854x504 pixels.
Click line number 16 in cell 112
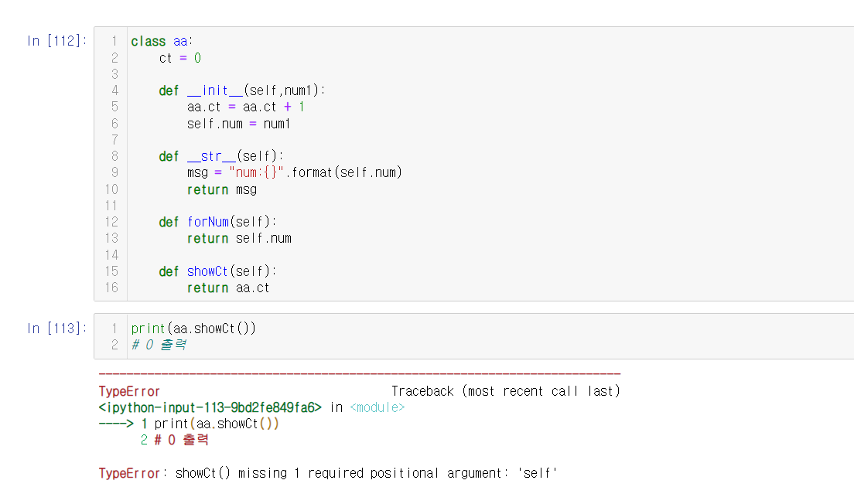[x=111, y=288]
